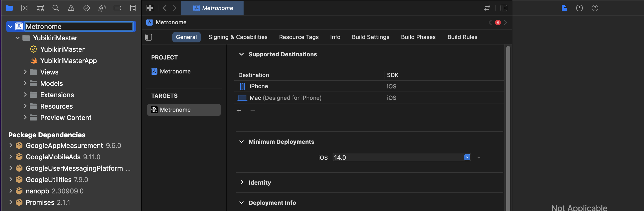Collapse the Metronome project root
The height and width of the screenshot is (211, 644).
pos(10,26)
